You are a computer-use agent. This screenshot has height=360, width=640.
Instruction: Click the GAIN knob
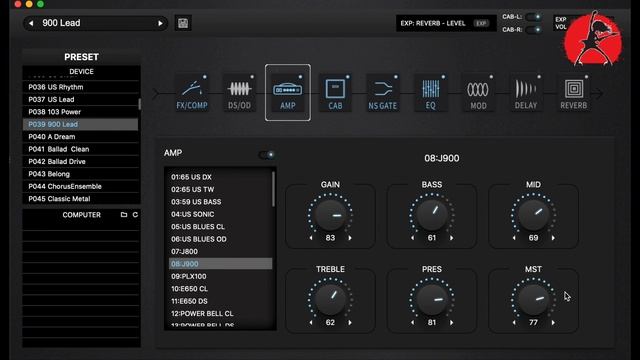coord(330,215)
